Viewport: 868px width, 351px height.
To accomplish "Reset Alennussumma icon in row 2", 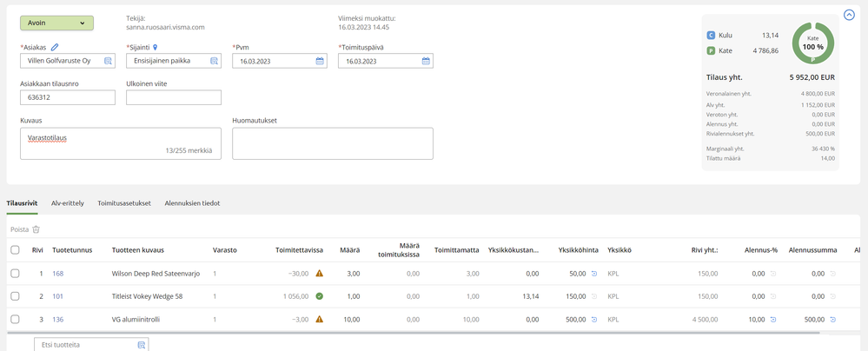I will (x=833, y=296).
